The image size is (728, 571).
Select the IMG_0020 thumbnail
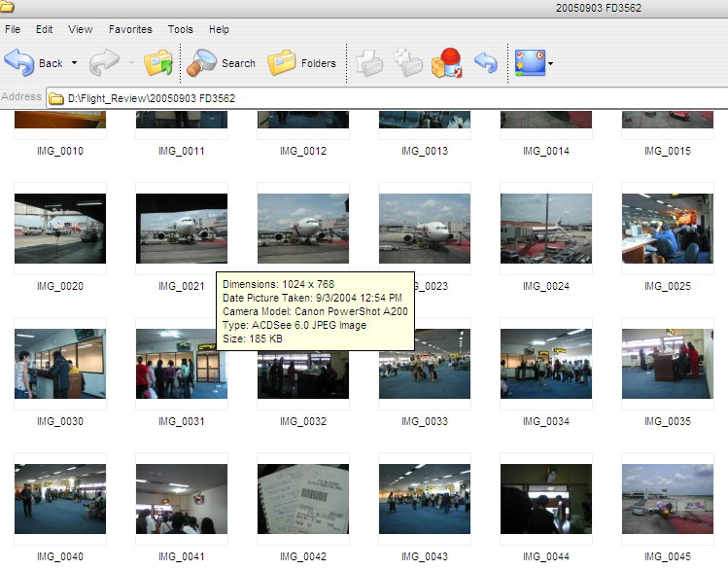[60, 229]
